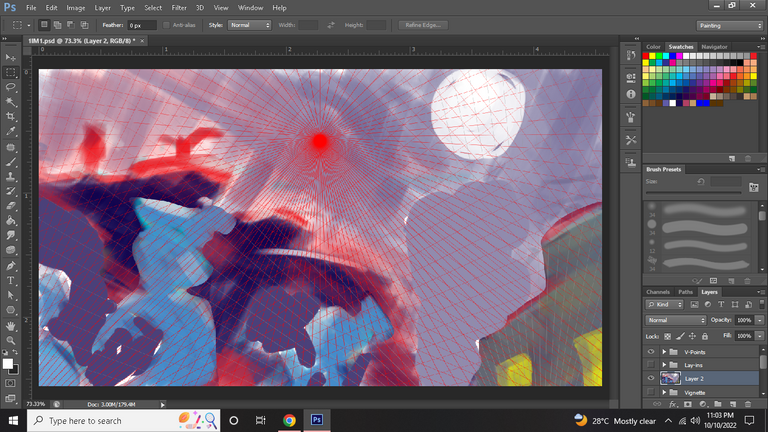Image resolution: width=768 pixels, height=432 pixels.
Task: Open Chrome from the taskbar
Action: [289, 420]
